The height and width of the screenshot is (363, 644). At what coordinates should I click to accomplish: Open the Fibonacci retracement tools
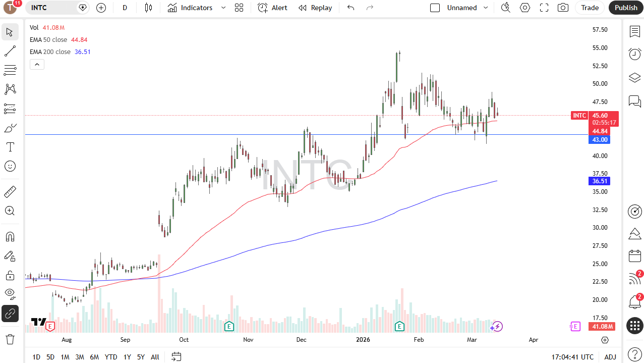point(10,70)
